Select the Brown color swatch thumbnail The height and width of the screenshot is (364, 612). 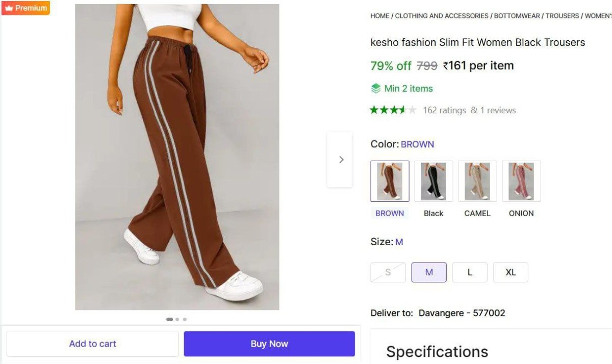point(390,181)
